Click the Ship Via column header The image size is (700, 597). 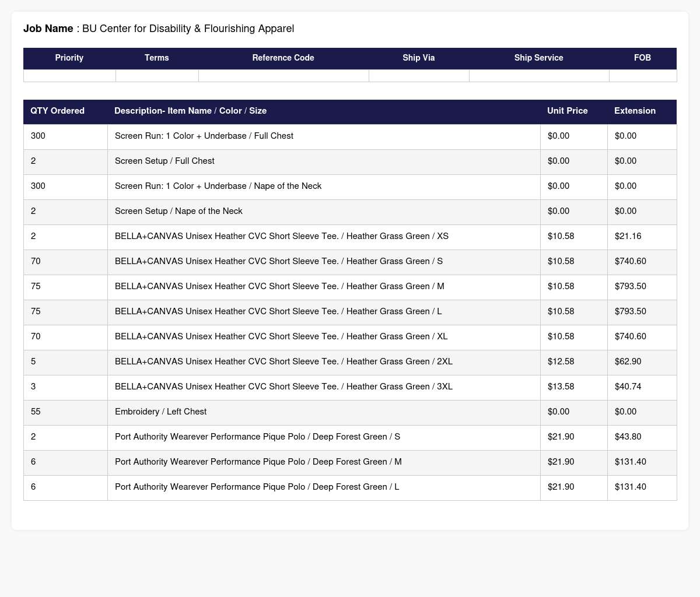tap(419, 58)
